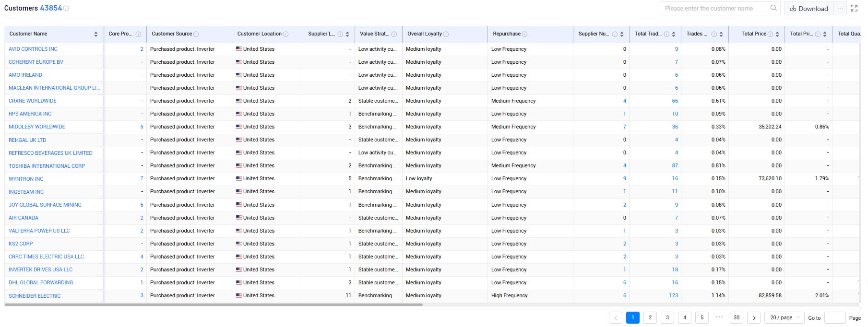Select page 1 in the pagination

pos(633,318)
